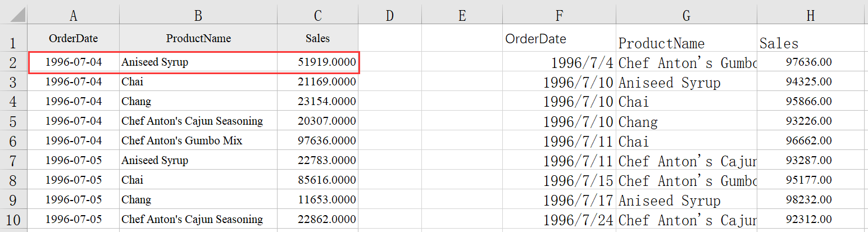Click the ProductName cell in column B

pyautogui.click(x=198, y=38)
